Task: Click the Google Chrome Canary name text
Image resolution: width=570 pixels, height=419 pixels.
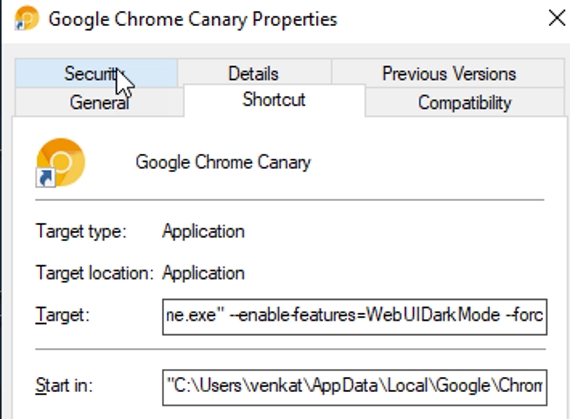Action: coord(223,162)
